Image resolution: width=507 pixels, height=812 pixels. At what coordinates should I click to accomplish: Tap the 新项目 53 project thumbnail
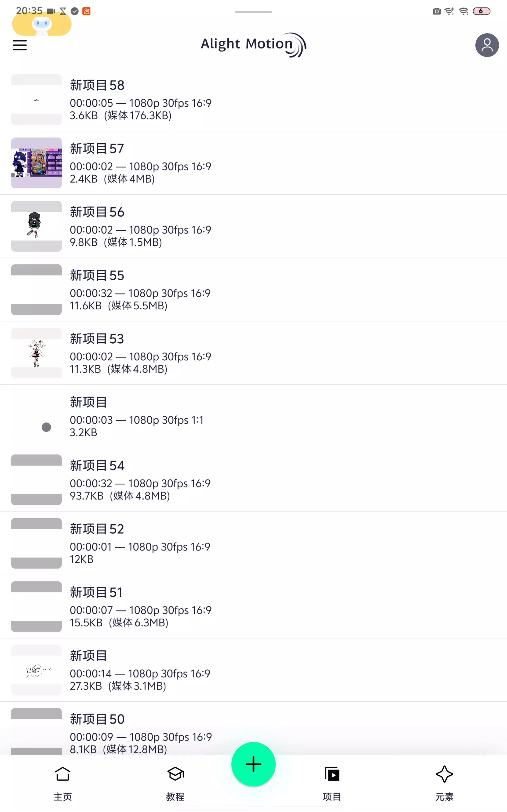tap(37, 353)
